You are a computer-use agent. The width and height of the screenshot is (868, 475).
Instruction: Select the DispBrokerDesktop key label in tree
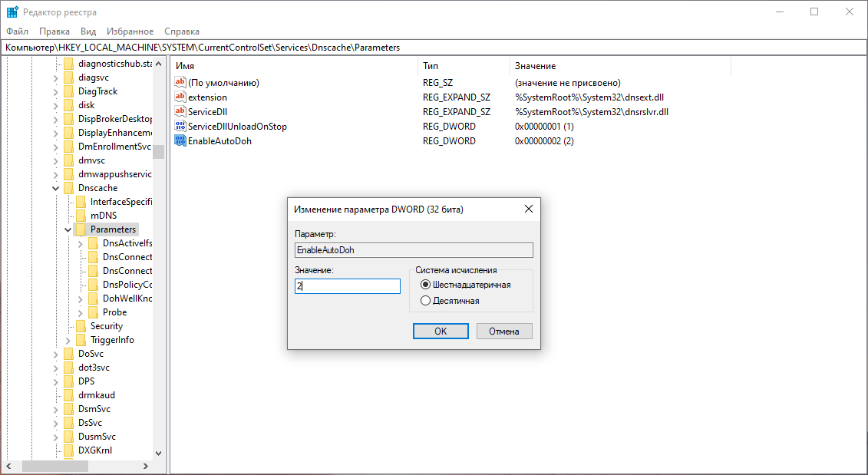pyautogui.click(x=114, y=119)
